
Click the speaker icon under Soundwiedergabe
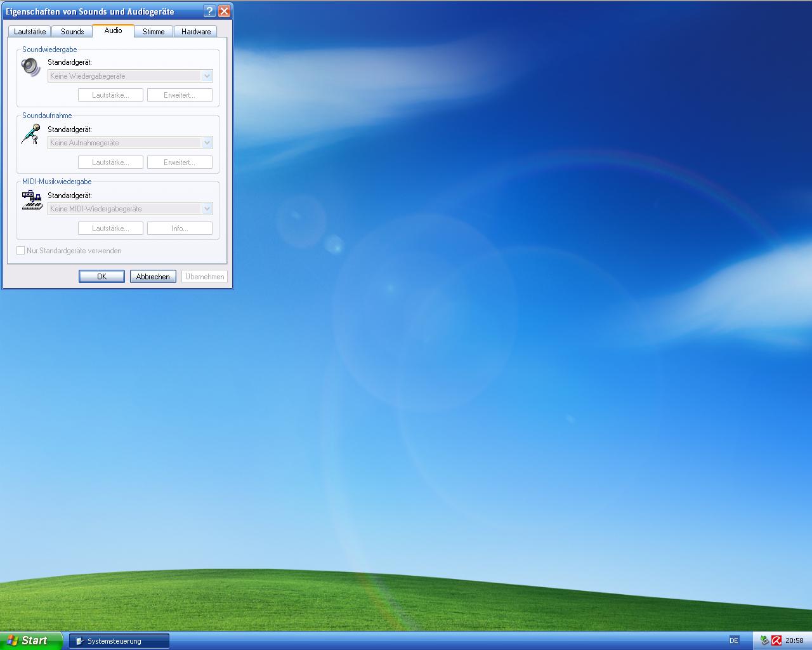[30, 67]
